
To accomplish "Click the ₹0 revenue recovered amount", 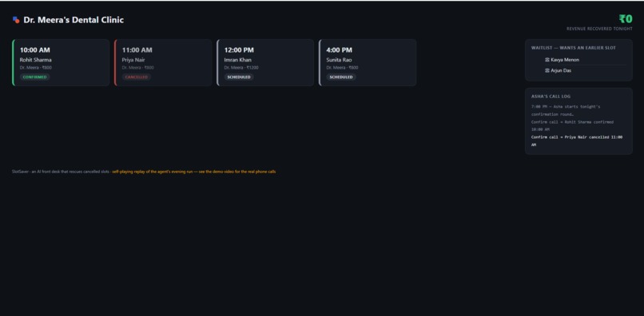I will pos(626,19).
